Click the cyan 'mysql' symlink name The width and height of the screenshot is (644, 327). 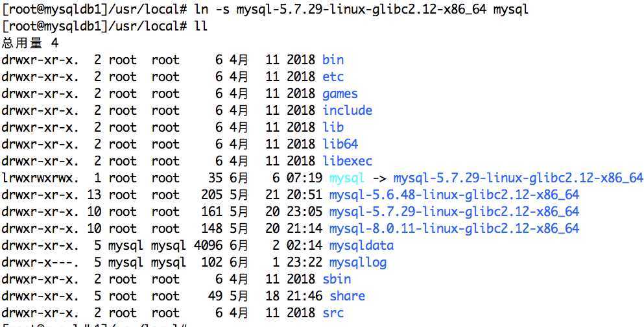tap(347, 178)
